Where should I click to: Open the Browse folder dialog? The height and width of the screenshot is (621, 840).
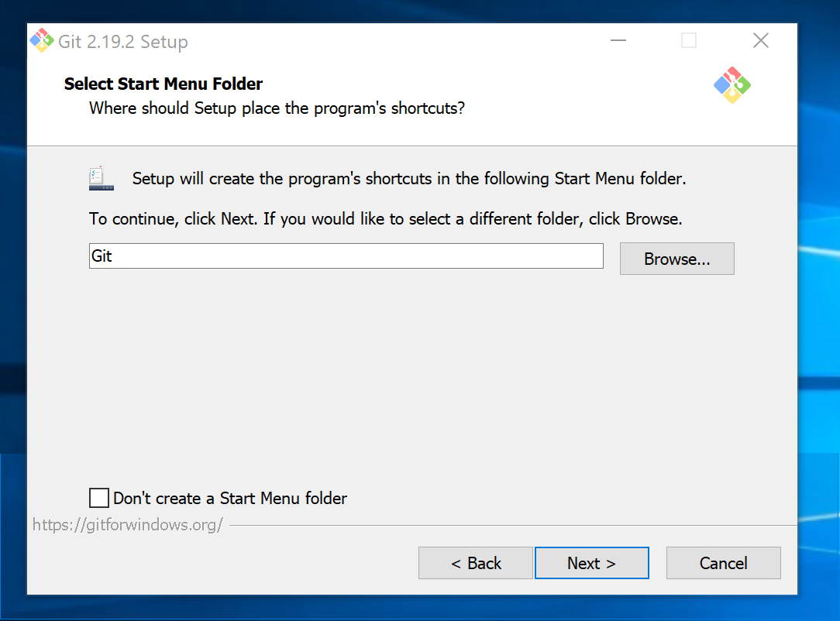click(677, 259)
